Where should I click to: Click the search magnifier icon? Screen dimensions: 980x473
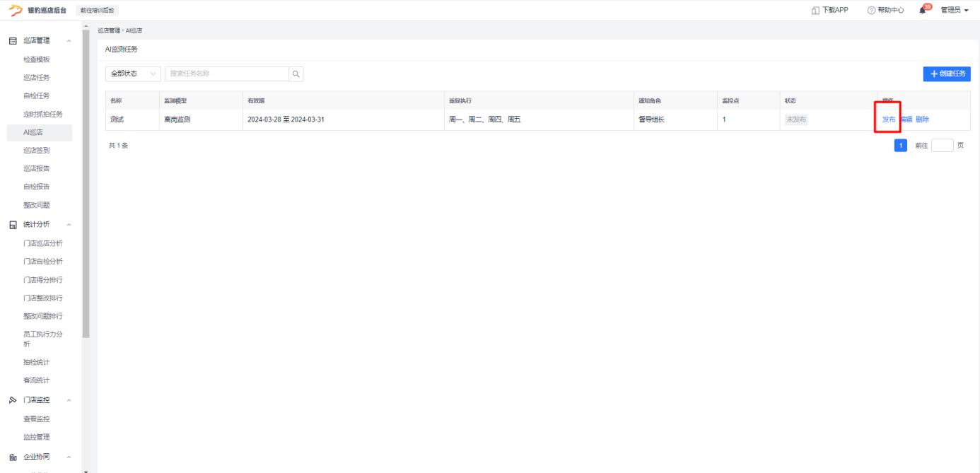296,74
